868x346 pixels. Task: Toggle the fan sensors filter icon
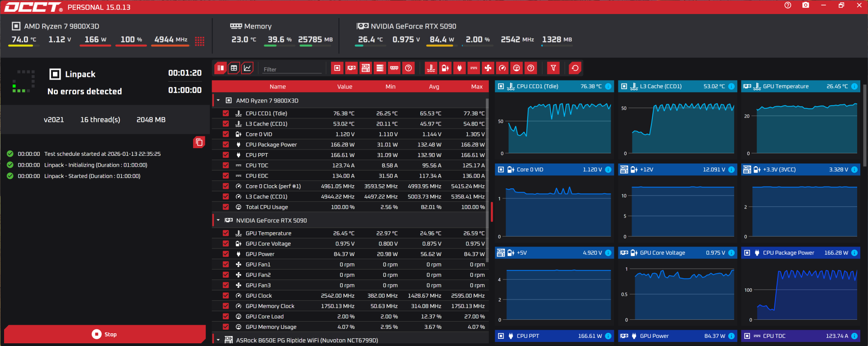click(488, 68)
